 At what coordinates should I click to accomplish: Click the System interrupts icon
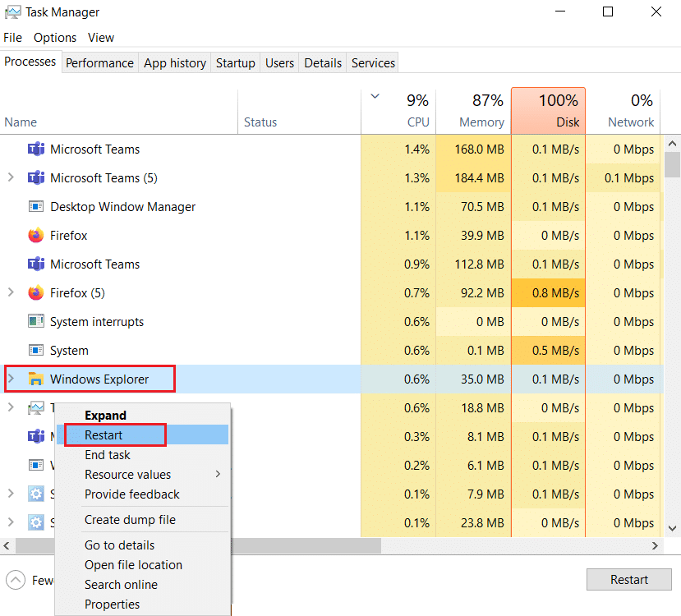[35, 321]
